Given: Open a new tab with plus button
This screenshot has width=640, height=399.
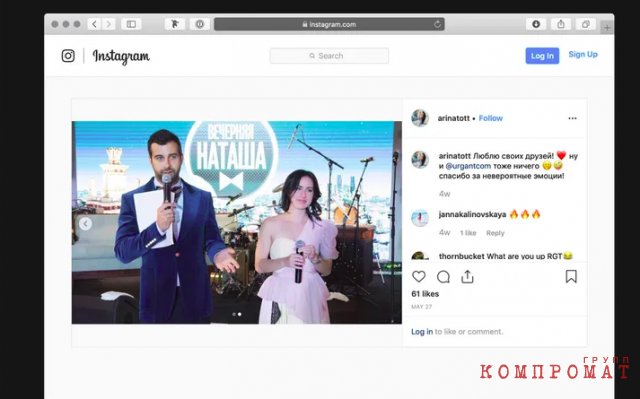Looking at the screenshot, I should 607,28.
